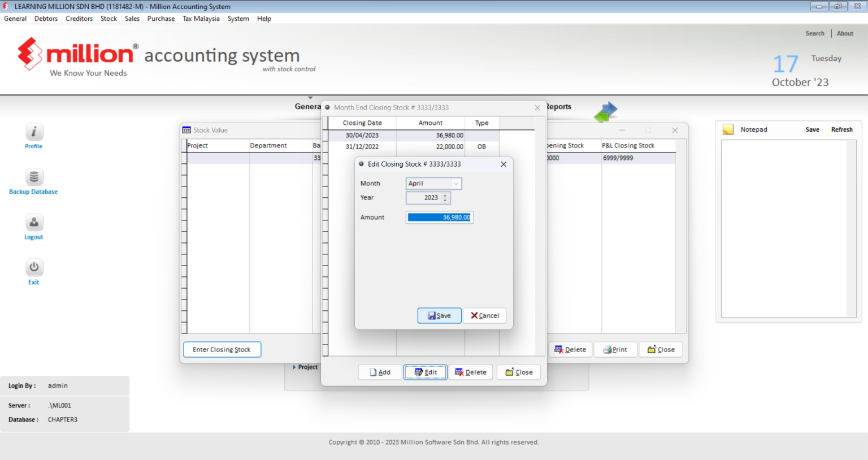Decrease the Year value with down arrow

445,201
